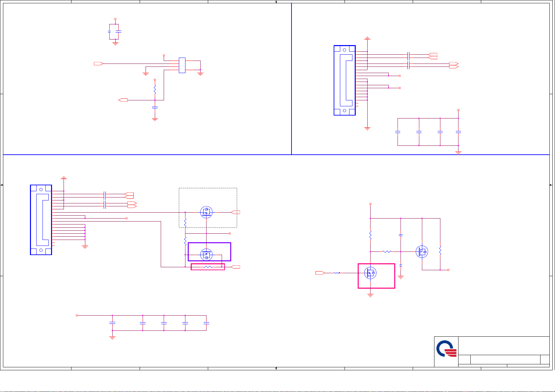The image size is (555, 392).
Task: Select the vertical resistor just below the dashed outline
Action: (185, 241)
